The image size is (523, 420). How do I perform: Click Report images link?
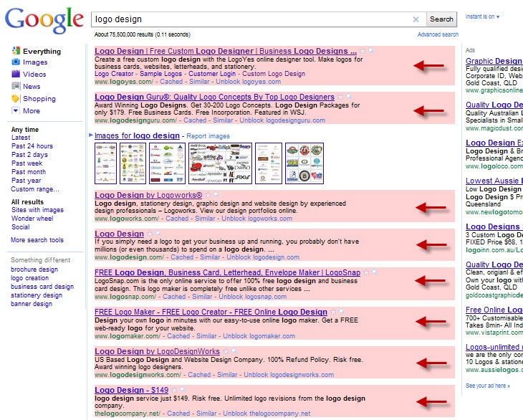pos(208,136)
